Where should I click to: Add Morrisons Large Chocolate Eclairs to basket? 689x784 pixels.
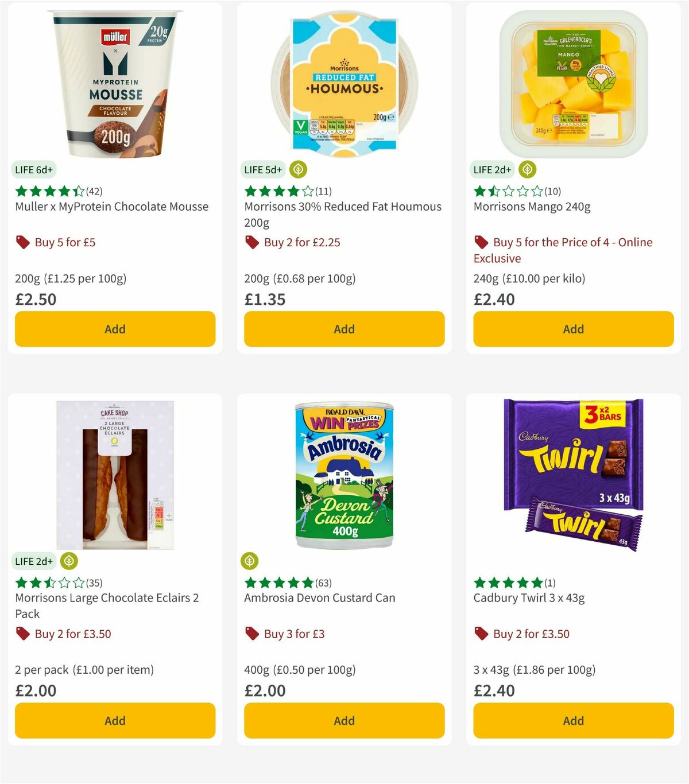(x=115, y=720)
